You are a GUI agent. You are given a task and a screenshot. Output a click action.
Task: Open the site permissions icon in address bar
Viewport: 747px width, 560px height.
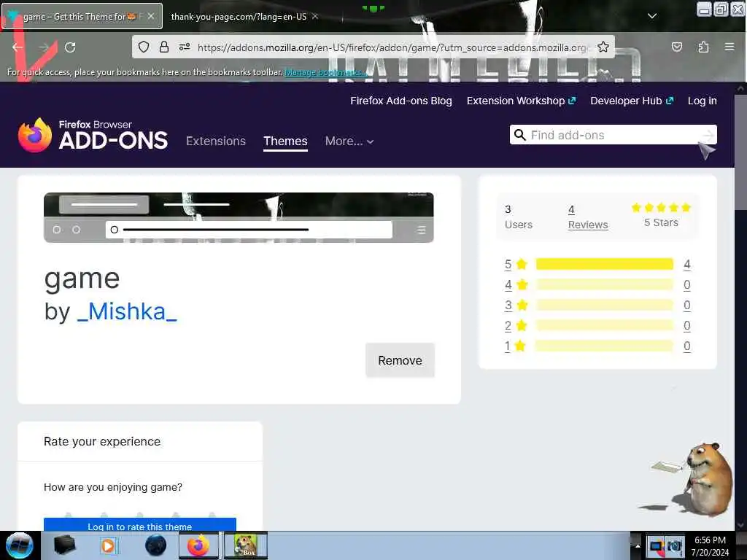[x=185, y=47]
